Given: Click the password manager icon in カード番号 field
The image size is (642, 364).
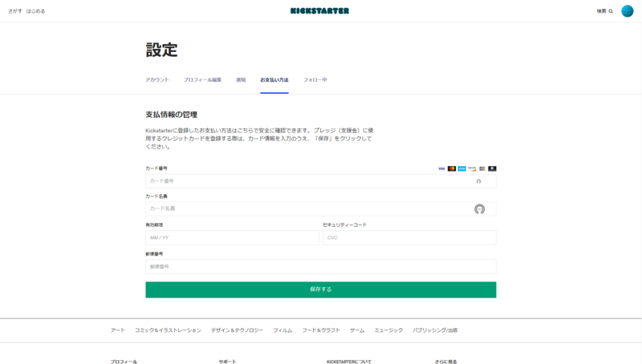Looking at the screenshot, I should (478, 181).
